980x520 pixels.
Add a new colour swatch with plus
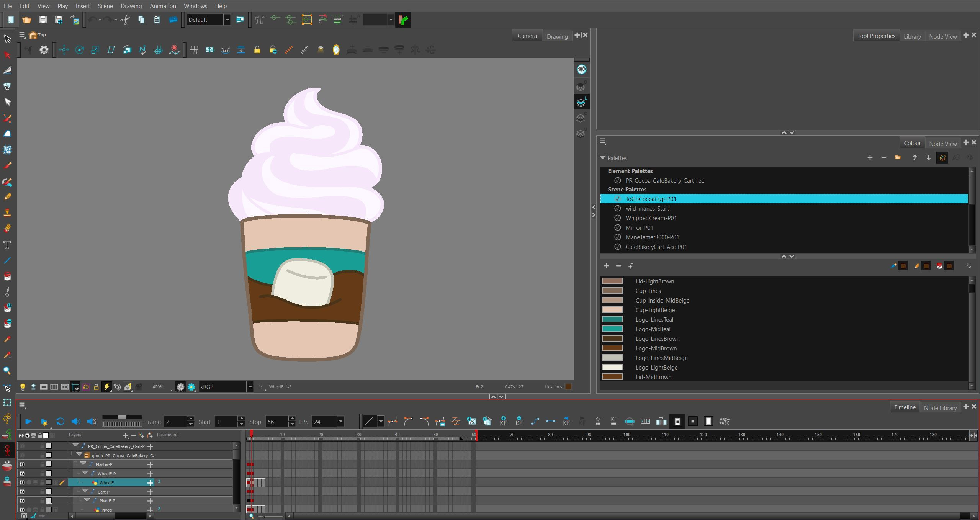tap(607, 266)
